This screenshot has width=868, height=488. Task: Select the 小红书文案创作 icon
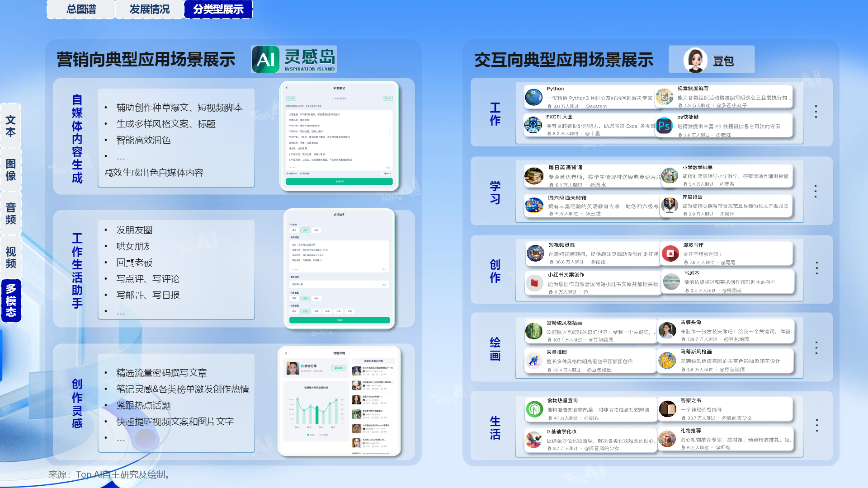click(x=534, y=283)
